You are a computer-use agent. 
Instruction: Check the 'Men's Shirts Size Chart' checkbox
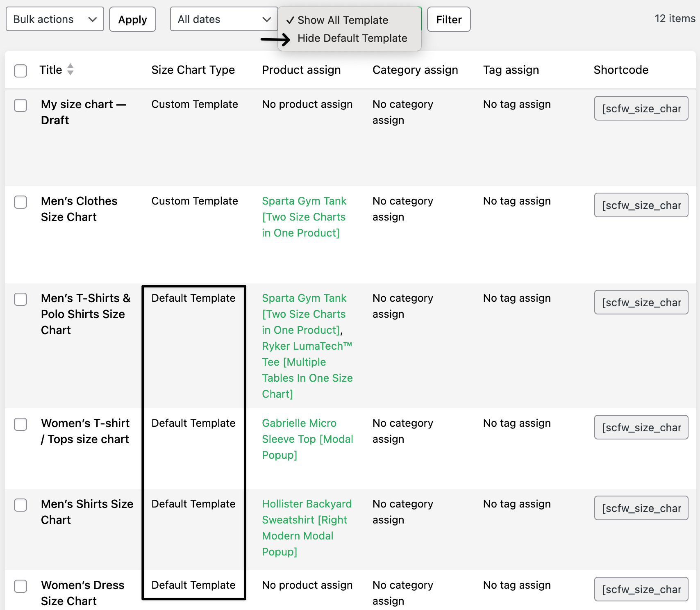click(20, 505)
